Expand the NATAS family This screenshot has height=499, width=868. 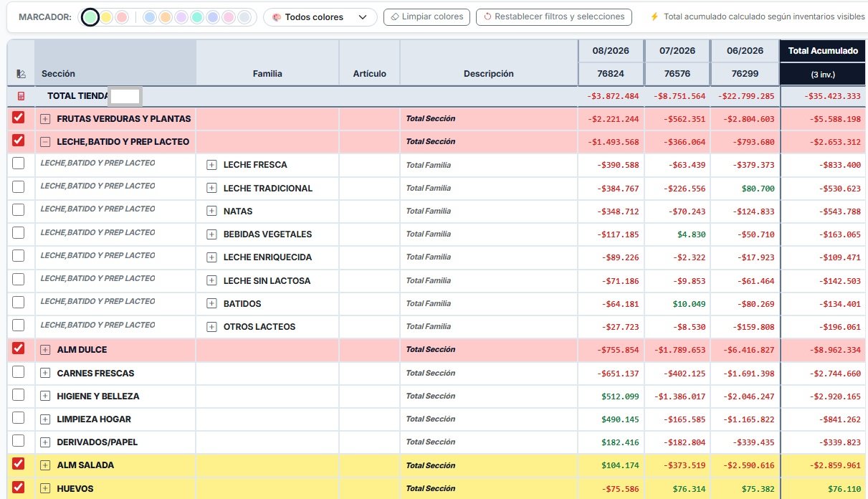click(x=211, y=212)
